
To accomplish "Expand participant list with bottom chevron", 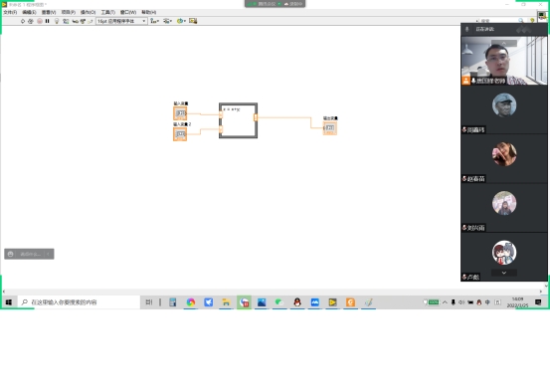I will click(x=503, y=273).
